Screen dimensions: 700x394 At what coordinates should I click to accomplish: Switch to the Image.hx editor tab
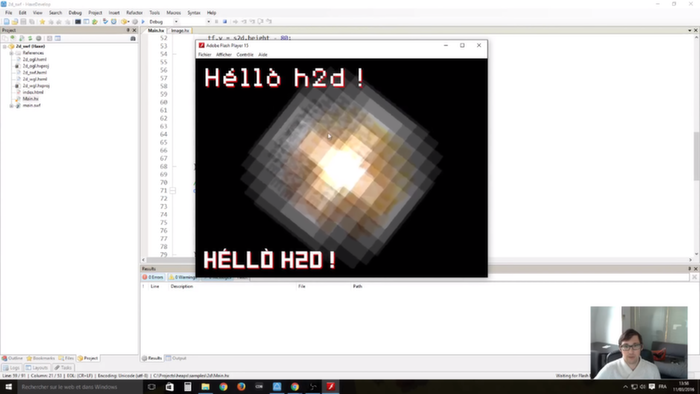point(180,30)
